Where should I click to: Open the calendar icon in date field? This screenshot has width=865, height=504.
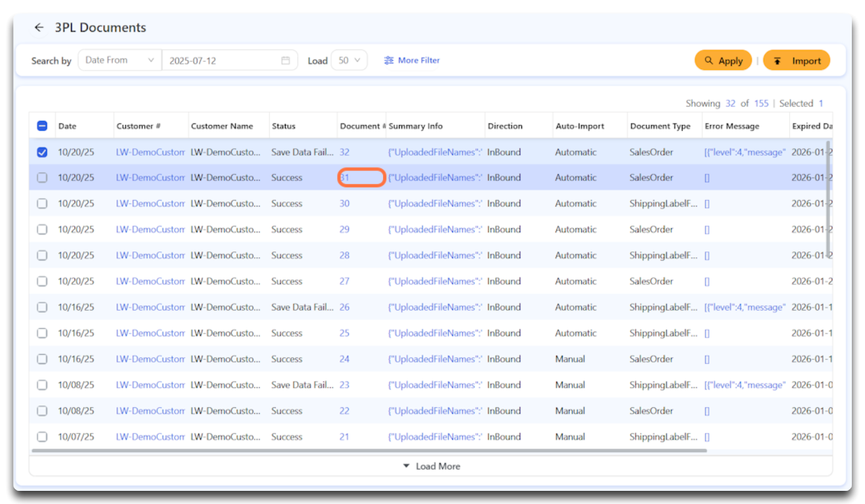click(286, 61)
